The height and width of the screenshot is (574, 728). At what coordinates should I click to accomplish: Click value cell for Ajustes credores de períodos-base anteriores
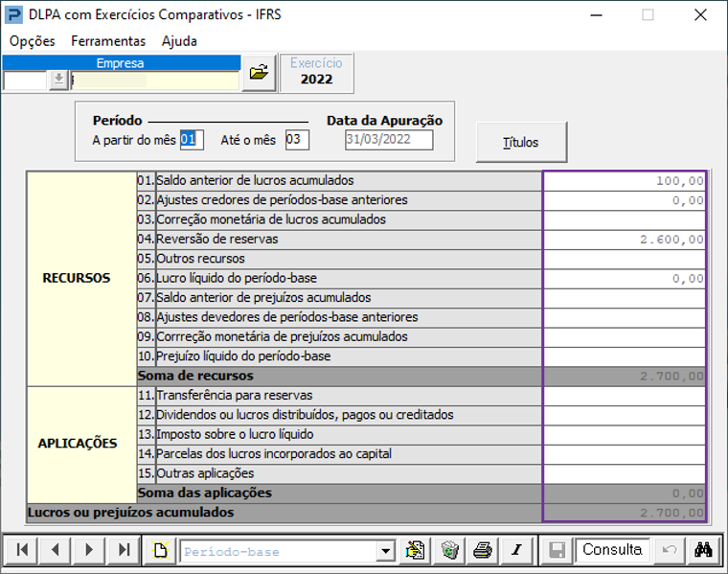pos(625,200)
